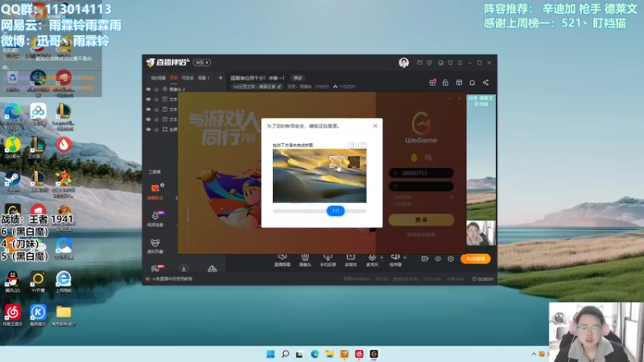Expand speaker options arrow

[405, 257]
